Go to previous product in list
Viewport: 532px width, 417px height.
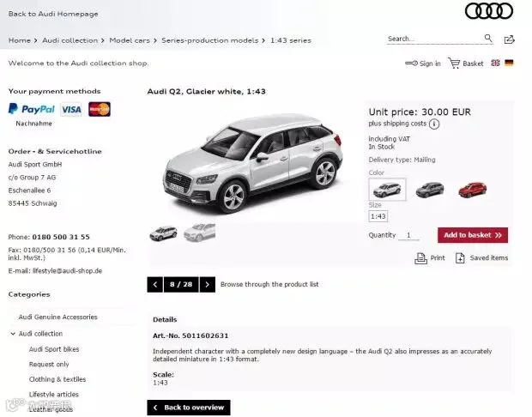(155, 284)
